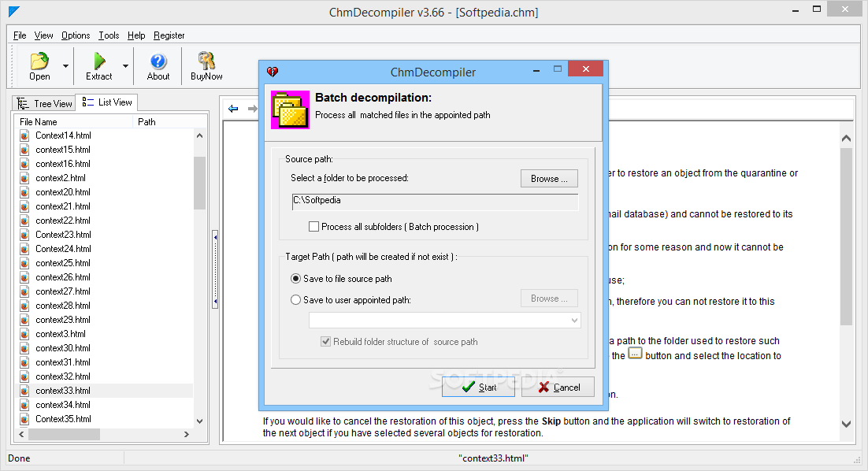The image size is (868, 471).
Task: Toggle Rebuild folder structure of source path
Action: [326, 342]
